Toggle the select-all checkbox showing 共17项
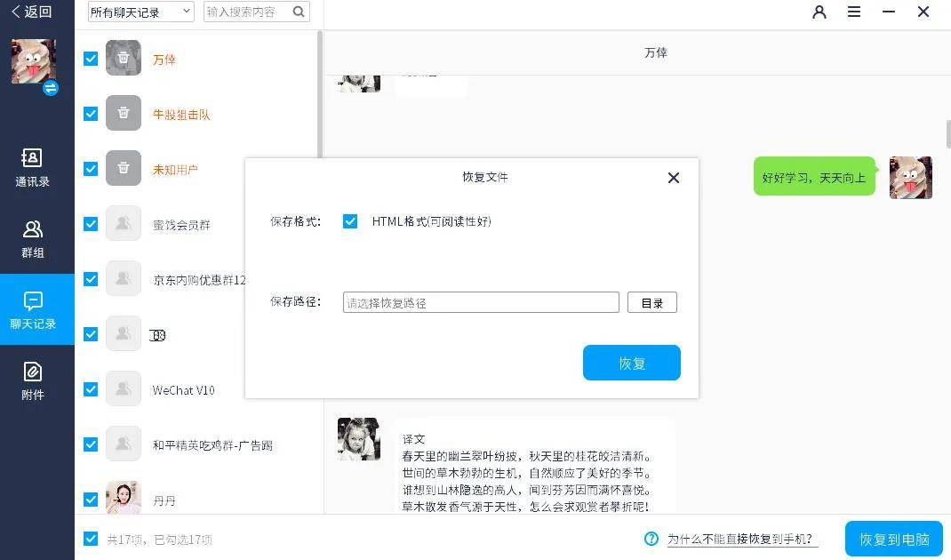The width and height of the screenshot is (951, 560). [90, 539]
